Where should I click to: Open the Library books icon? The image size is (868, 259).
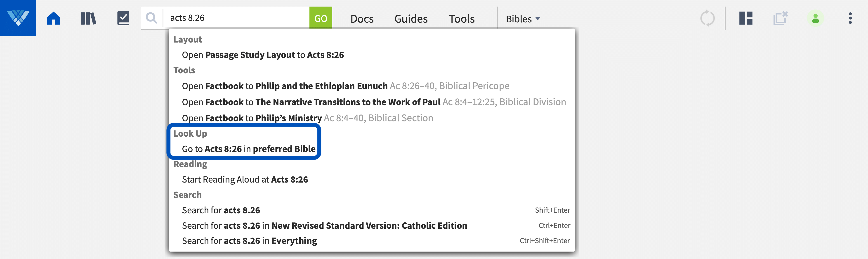89,18
